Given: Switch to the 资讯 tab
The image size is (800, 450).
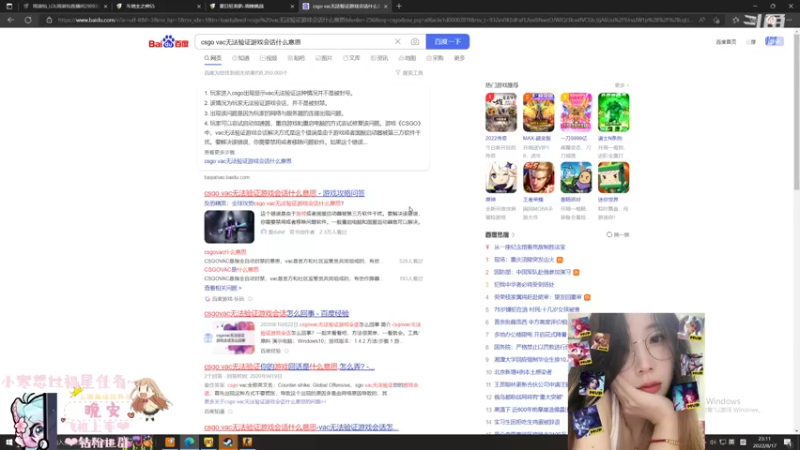Looking at the screenshot, I should pos(379,58).
